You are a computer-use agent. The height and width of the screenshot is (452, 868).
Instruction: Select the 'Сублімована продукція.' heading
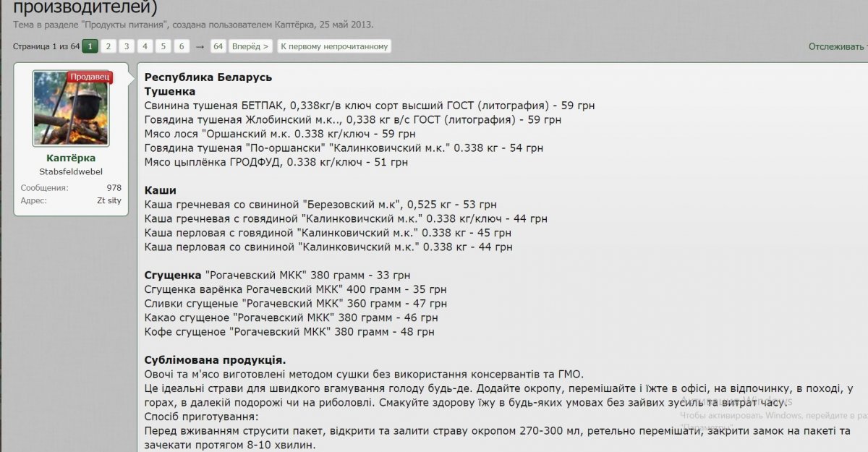215,360
